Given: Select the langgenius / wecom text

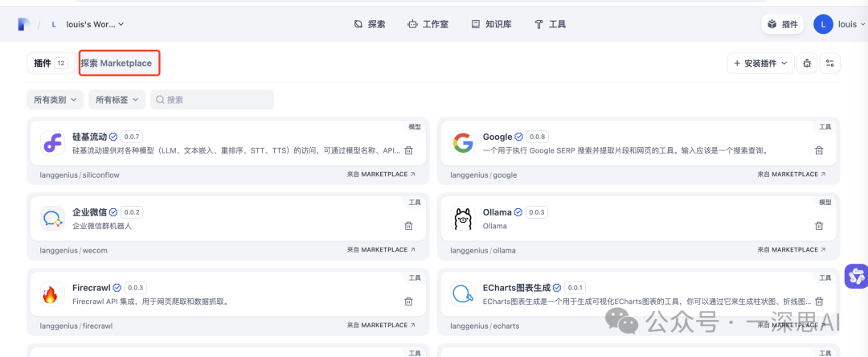Looking at the screenshot, I should [74, 250].
